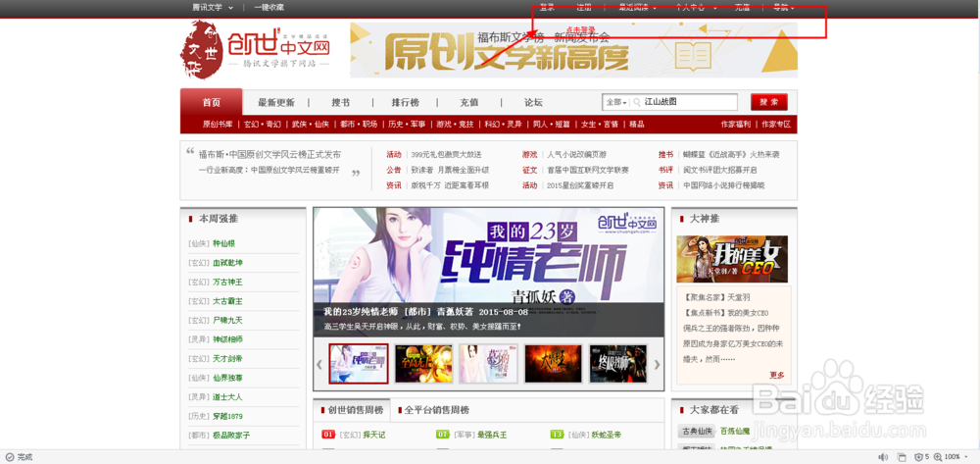
Task: Select the 大将王 carousel thumbnail
Action: (553, 363)
